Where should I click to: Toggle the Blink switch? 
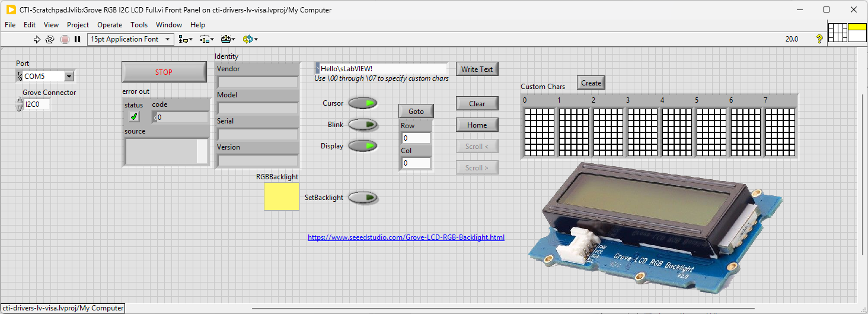[362, 125]
